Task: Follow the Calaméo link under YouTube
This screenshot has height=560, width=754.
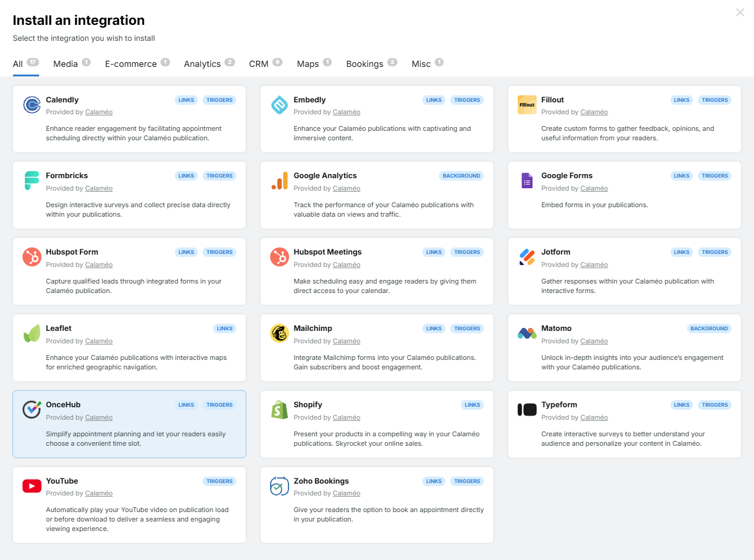Action: click(99, 494)
